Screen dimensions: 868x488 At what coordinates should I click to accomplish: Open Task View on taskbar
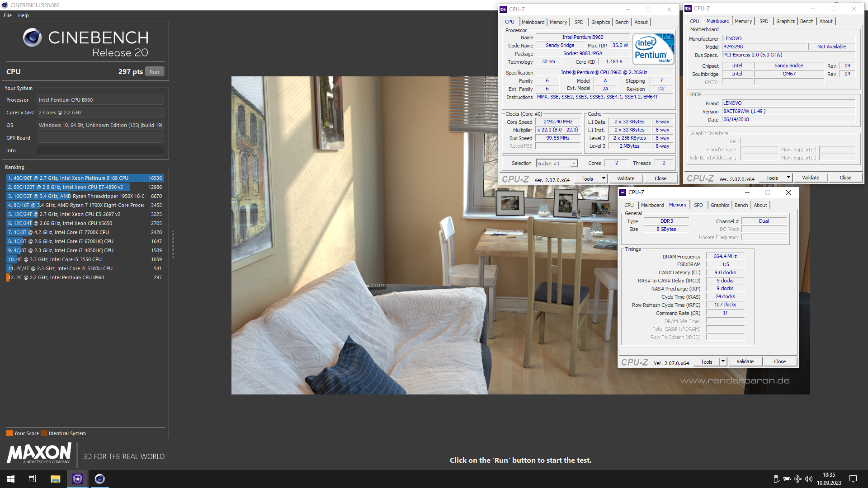point(33,479)
